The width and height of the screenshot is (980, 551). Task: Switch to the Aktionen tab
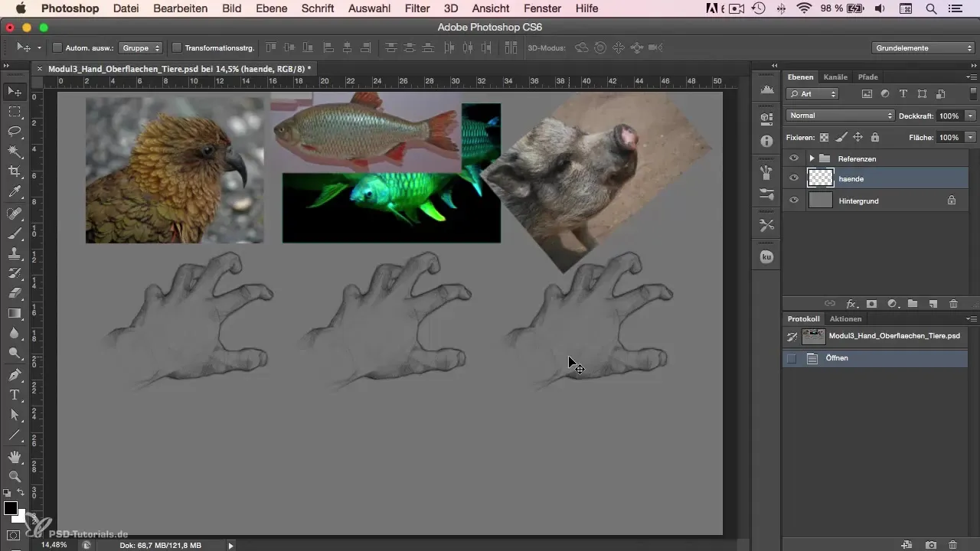pos(845,318)
